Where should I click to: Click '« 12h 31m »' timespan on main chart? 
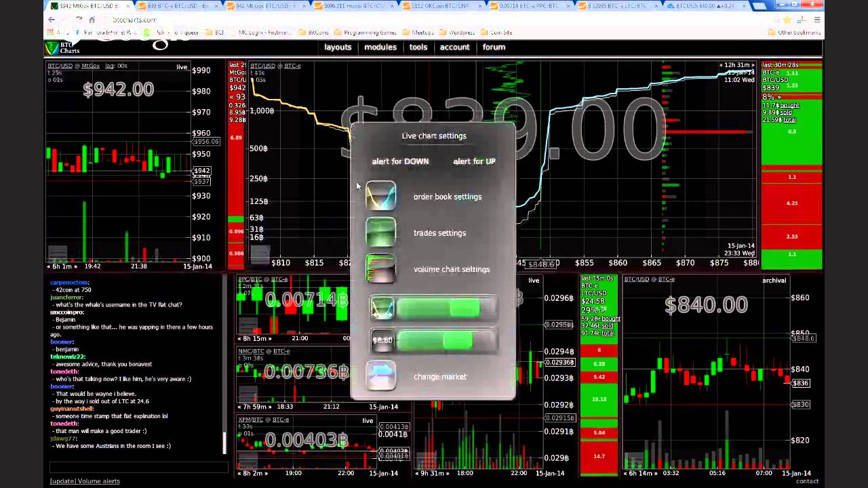[x=736, y=65]
